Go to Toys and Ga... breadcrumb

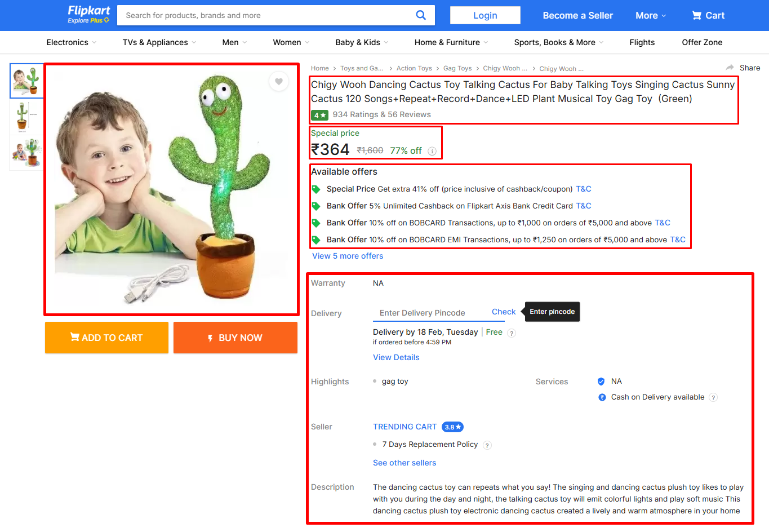click(362, 68)
